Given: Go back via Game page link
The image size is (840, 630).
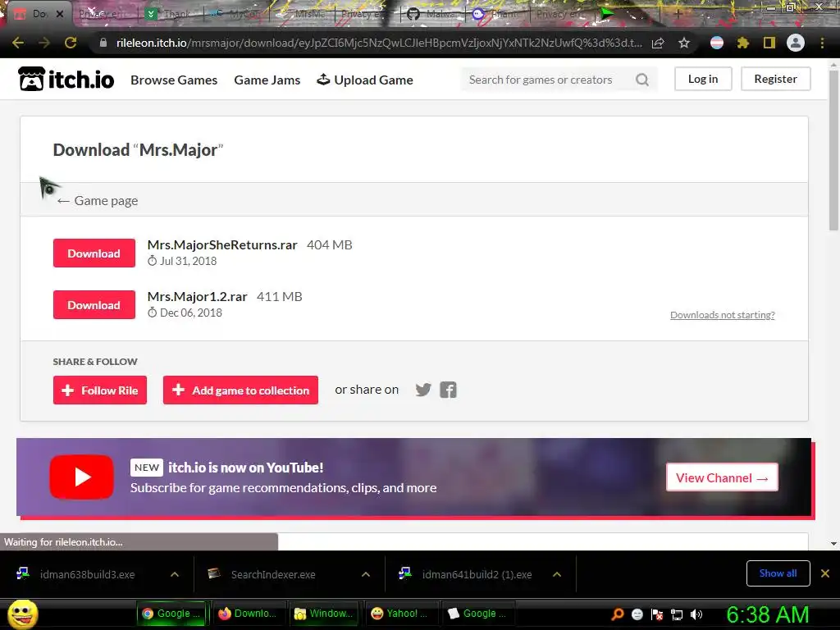Looking at the screenshot, I should (98, 200).
